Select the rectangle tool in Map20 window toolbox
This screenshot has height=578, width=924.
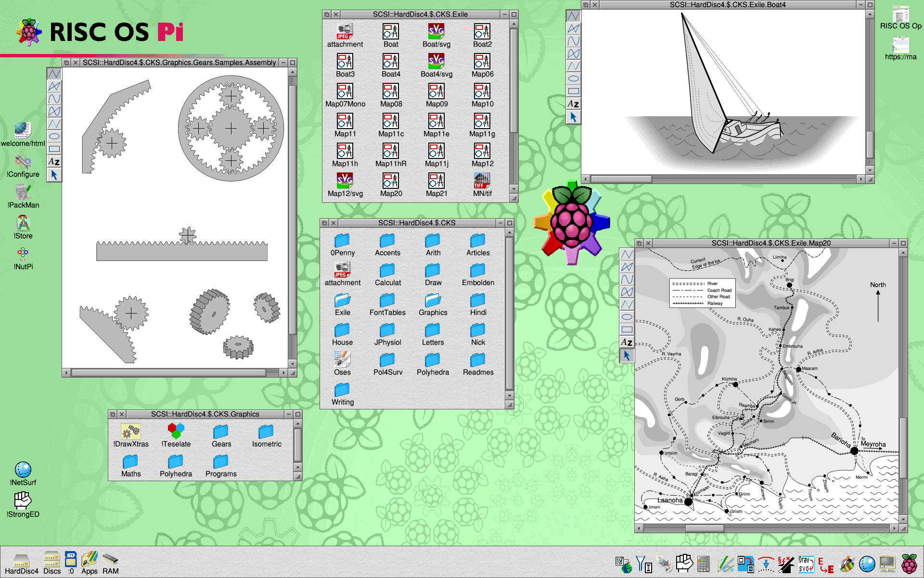(627, 329)
